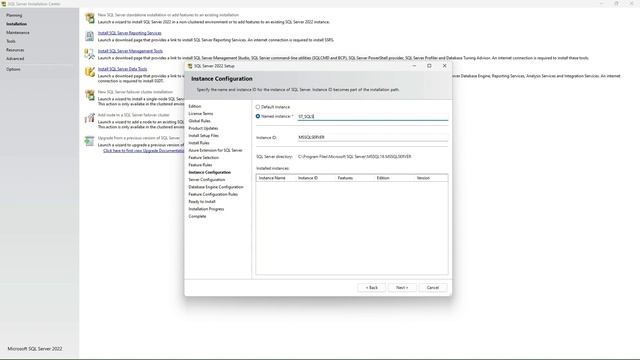This screenshot has height=360, width=640.
Task: Click the Installation Center title bar icon
Action: click(x=4, y=4)
